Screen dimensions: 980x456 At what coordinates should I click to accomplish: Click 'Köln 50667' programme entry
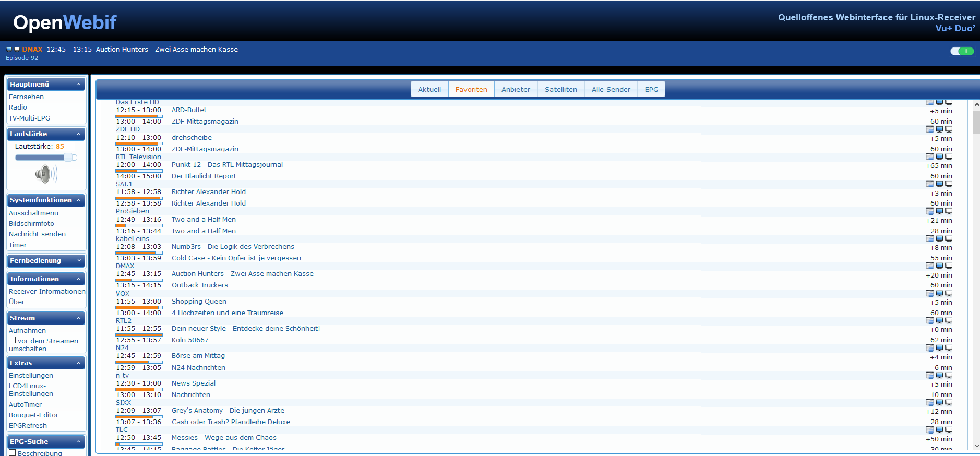pyautogui.click(x=190, y=340)
